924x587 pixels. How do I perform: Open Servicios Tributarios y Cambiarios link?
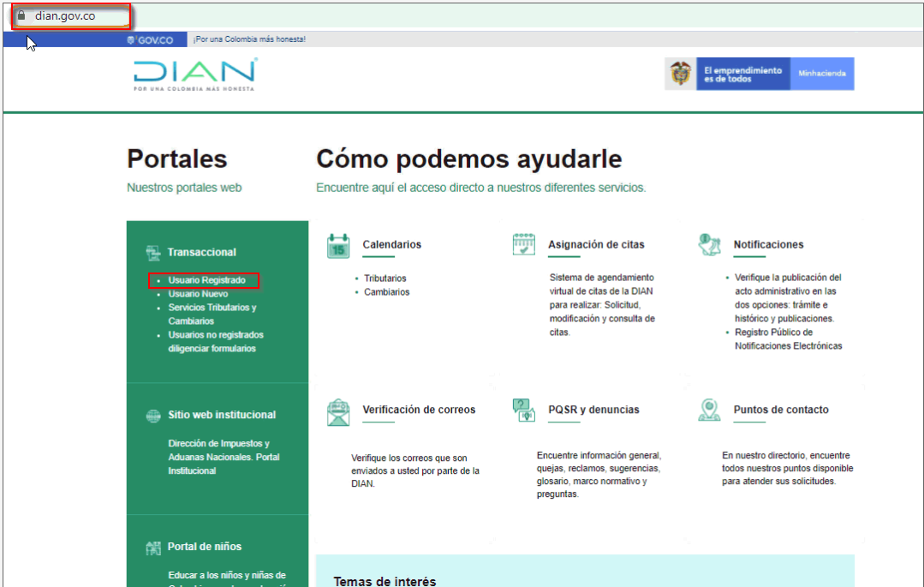coord(212,308)
